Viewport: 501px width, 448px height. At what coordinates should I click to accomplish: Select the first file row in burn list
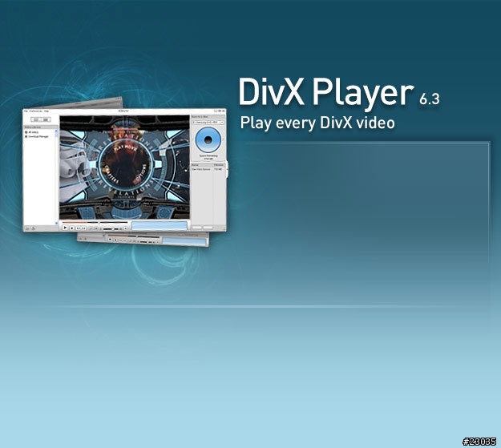pos(208,169)
